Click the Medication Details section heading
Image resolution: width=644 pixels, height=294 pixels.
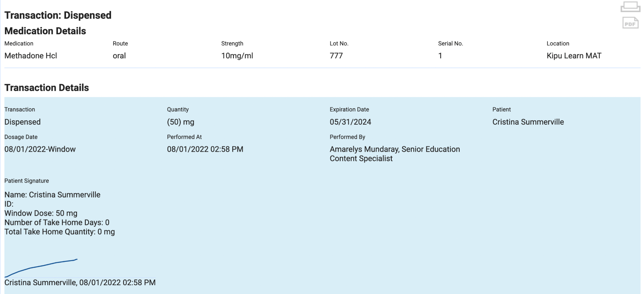45,31
